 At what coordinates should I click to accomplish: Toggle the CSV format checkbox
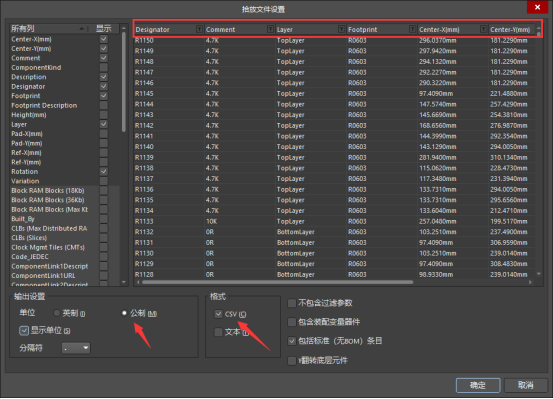click(218, 314)
